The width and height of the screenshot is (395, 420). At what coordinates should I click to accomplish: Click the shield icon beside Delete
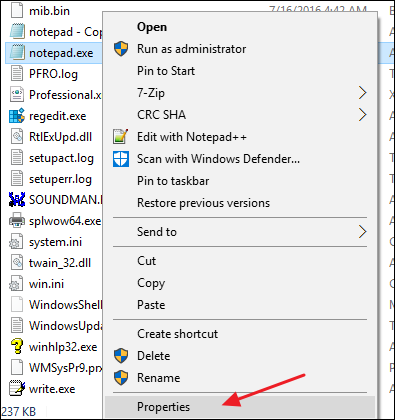(121, 356)
